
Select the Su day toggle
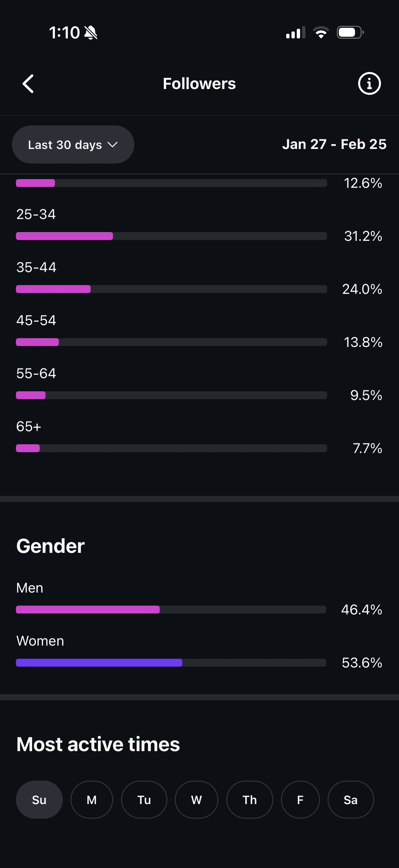(39, 799)
